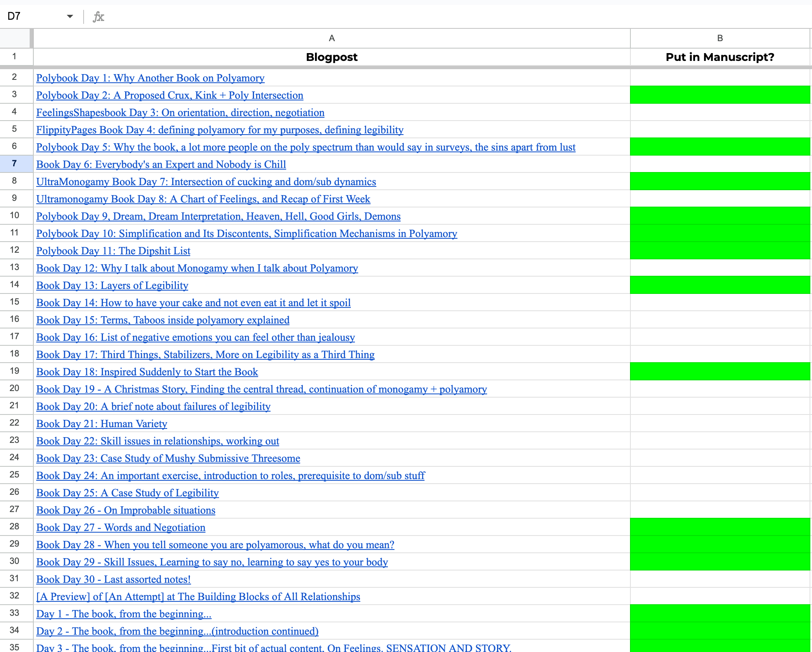This screenshot has height=652, width=812.
Task: Select column B header
Action: tap(720, 38)
